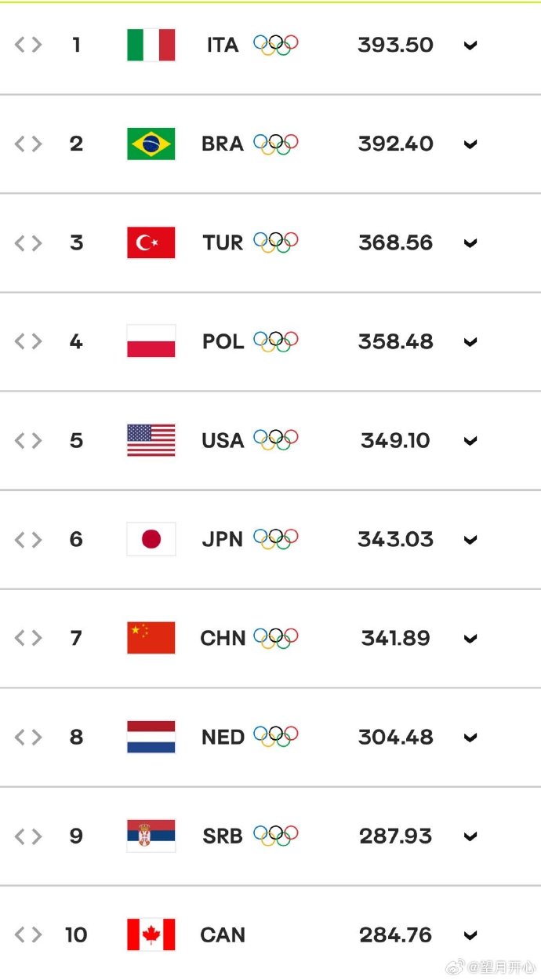Expand the TUR row chevron

pyautogui.click(x=470, y=243)
